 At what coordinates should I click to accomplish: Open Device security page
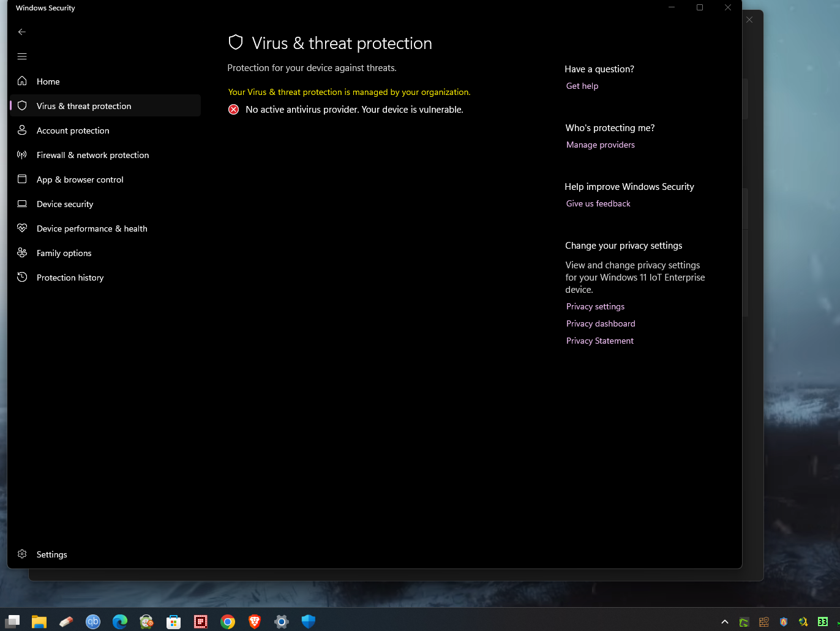pyautogui.click(x=105, y=204)
